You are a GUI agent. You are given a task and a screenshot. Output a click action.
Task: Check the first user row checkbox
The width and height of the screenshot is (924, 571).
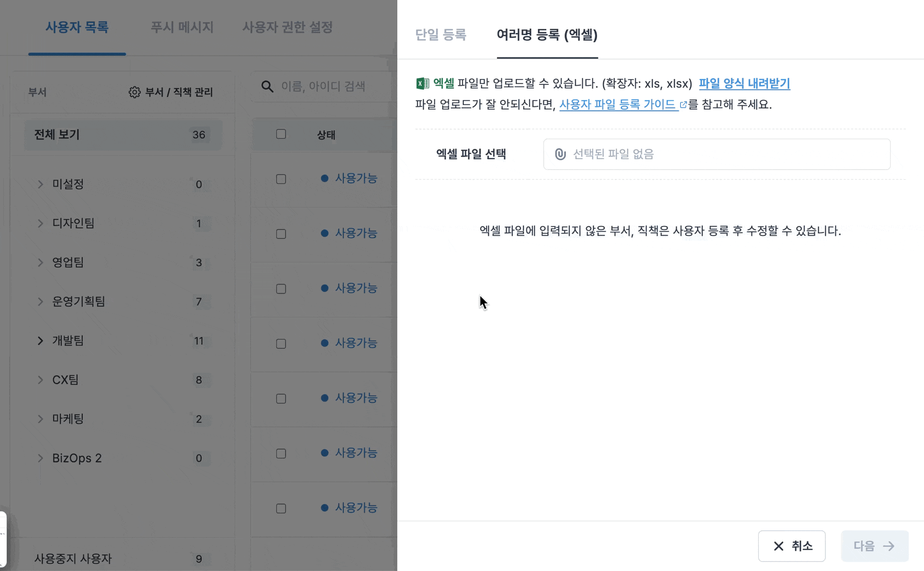[281, 179]
